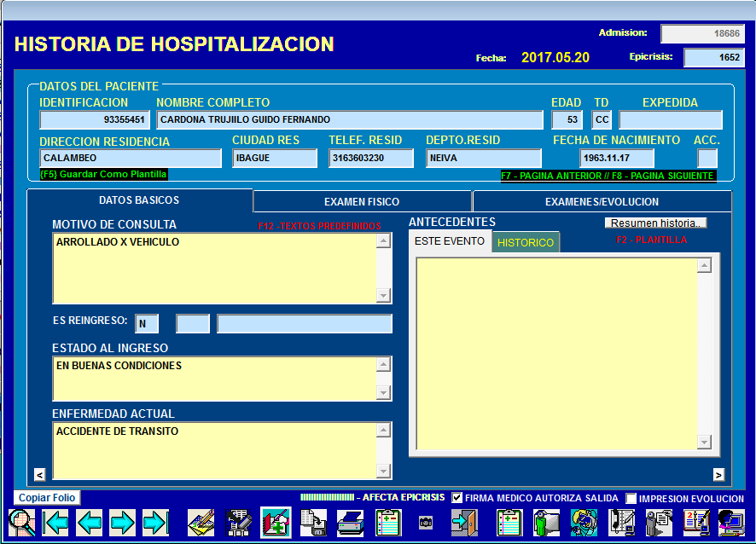Click the left page arrow button

[40, 475]
